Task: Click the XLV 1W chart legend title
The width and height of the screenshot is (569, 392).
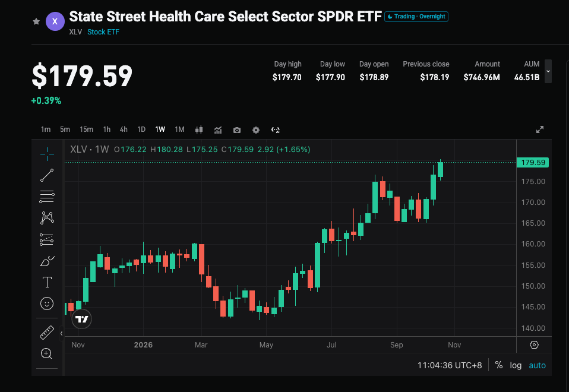Action: (x=89, y=149)
